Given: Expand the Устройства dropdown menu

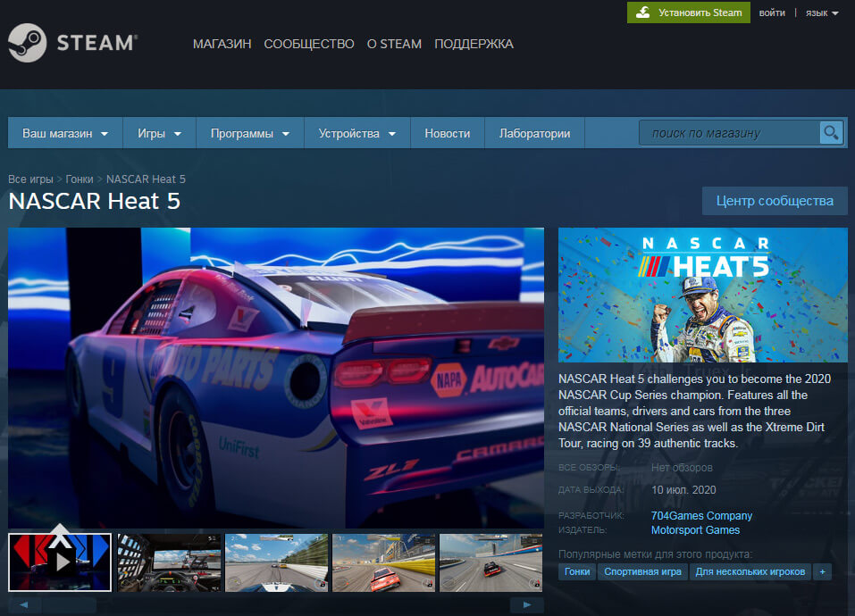Looking at the screenshot, I should coord(357,133).
